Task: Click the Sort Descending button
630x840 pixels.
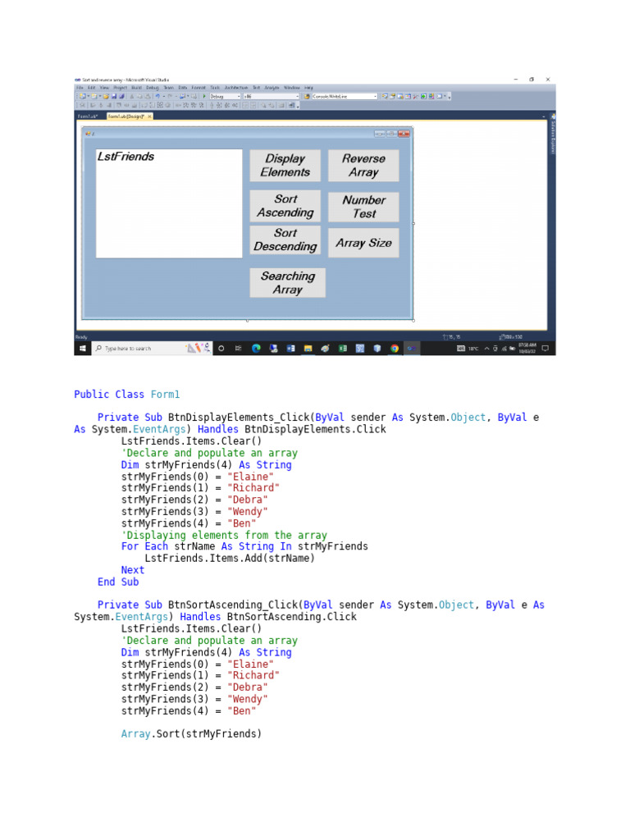Action: [285, 240]
